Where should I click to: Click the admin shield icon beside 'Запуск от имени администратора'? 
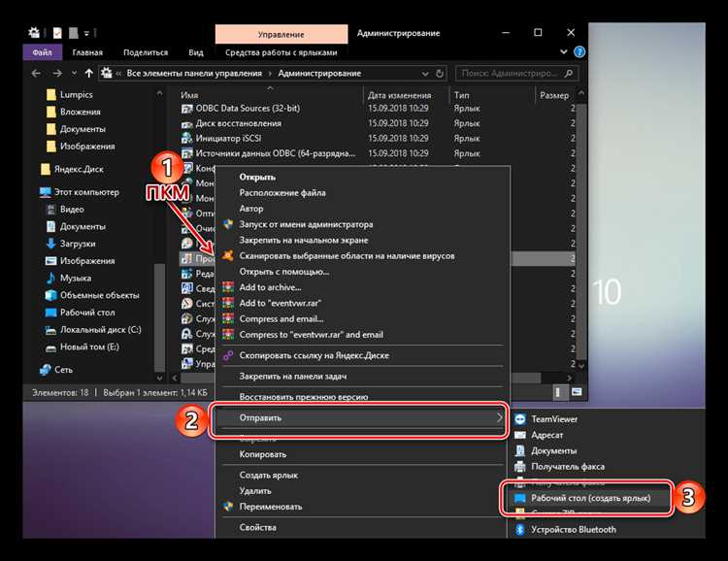tap(228, 224)
